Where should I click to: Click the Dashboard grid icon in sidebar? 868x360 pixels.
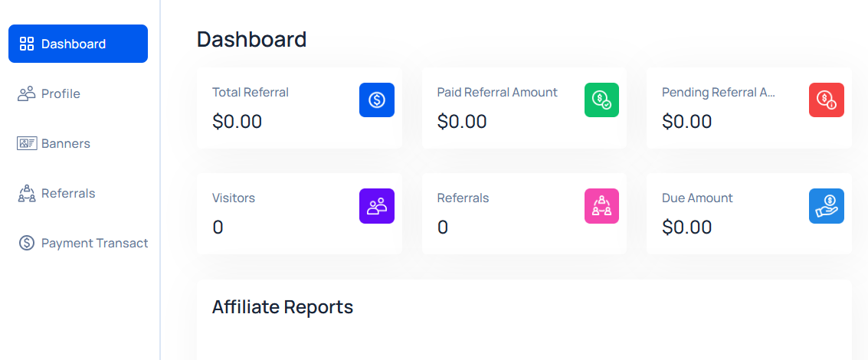pos(27,44)
